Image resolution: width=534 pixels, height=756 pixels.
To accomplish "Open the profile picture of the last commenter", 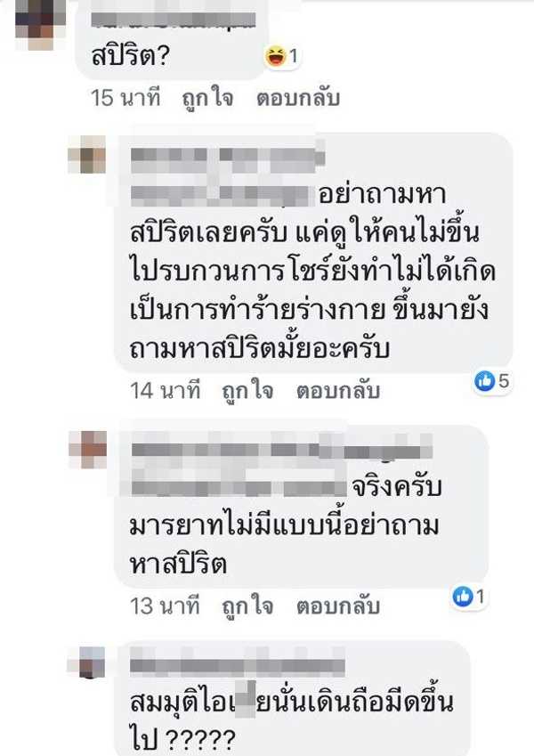I will point(86,663).
